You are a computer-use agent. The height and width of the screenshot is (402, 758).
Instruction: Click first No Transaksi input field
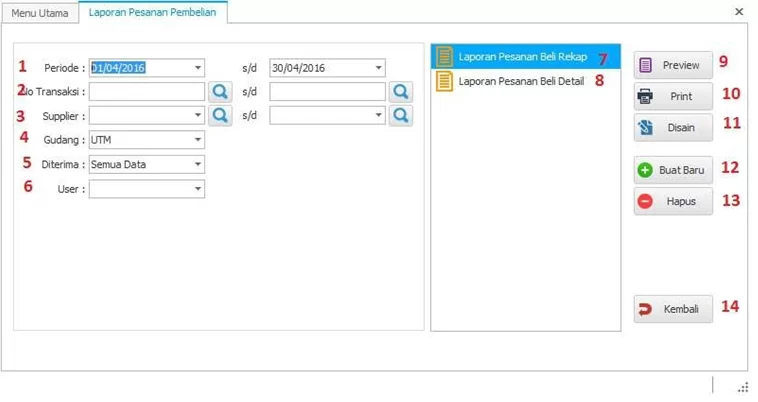tap(146, 92)
